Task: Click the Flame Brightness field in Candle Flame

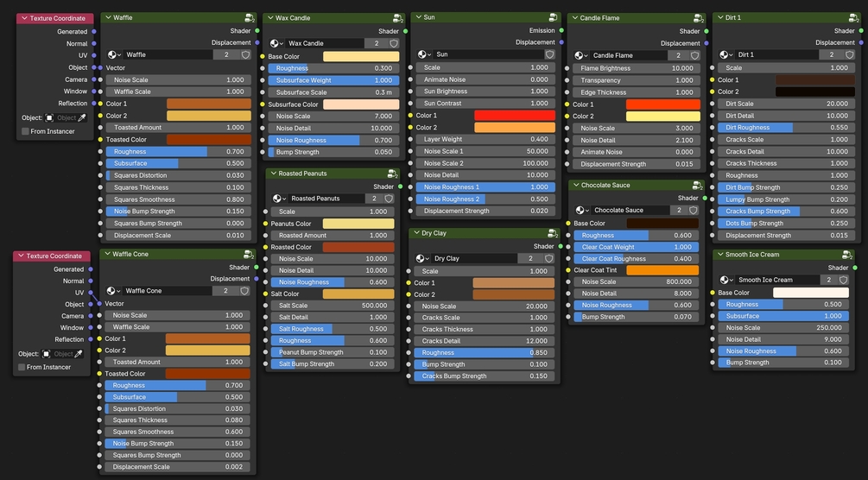Action: (x=636, y=69)
